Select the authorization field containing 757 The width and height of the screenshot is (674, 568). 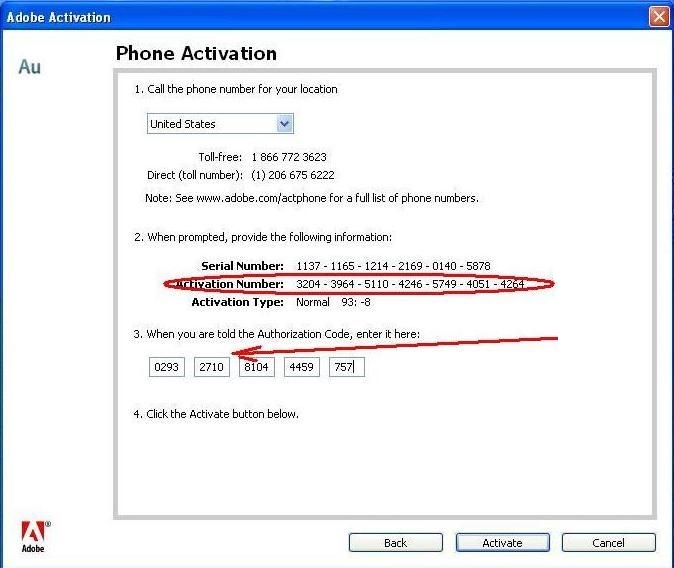click(347, 367)
